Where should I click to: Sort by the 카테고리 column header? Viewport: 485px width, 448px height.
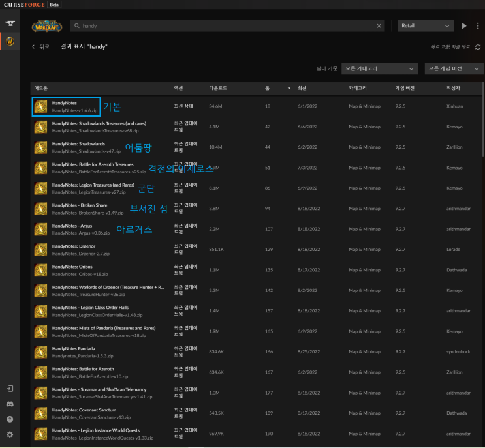[x=358, y=89]
